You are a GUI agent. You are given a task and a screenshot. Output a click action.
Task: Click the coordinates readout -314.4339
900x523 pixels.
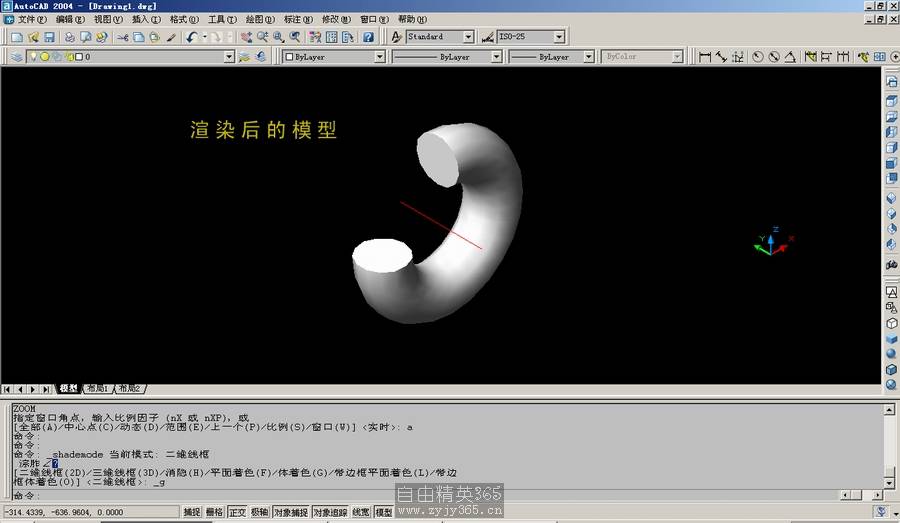click(91, 512)
